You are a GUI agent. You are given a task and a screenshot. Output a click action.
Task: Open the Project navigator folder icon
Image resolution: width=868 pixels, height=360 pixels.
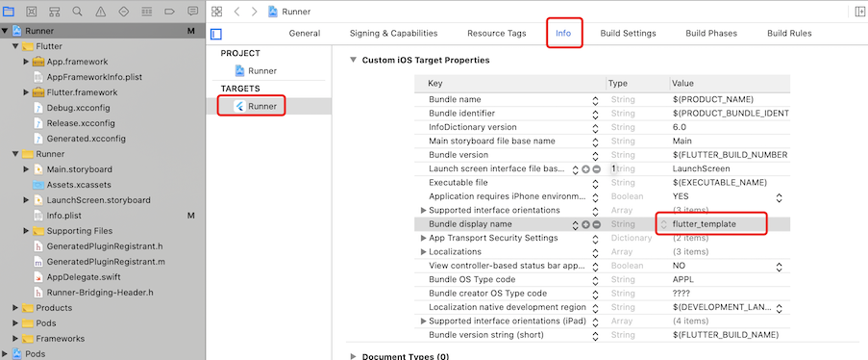[9, 12]
